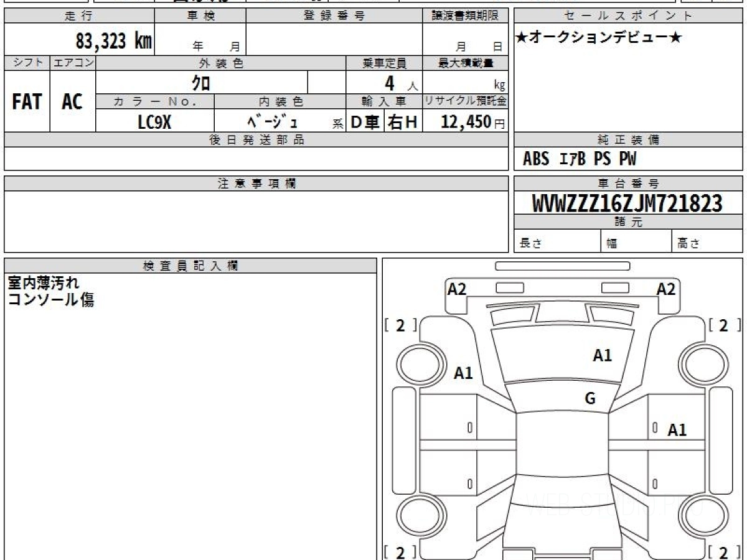The width and height of the screenshot is (747, 560).
Task: Click the 幅 dimension cell
Action: point(637,241)
